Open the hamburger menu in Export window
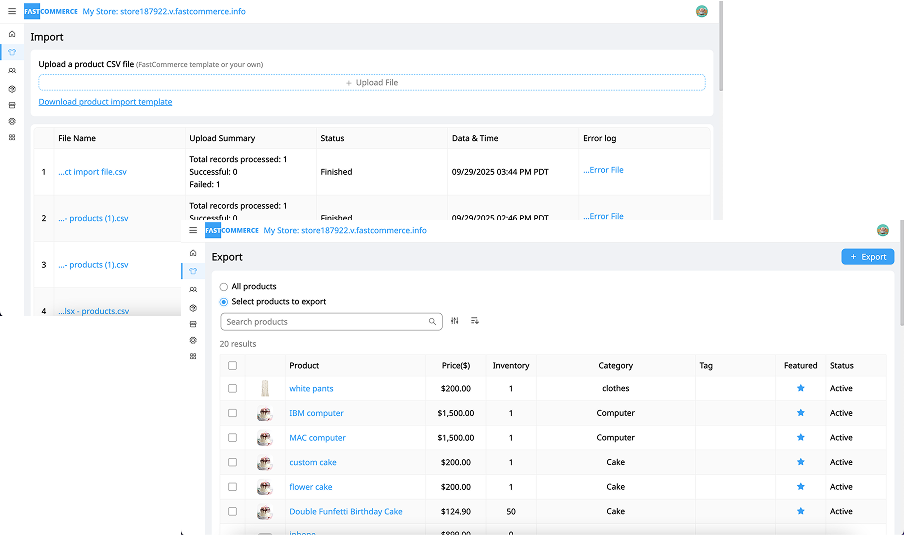 point(193,230)
